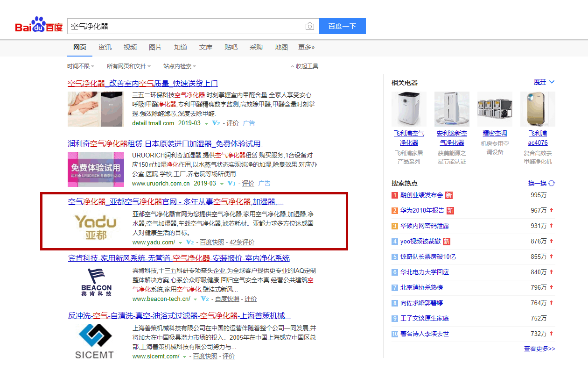The width and height of the screenshot is (588, 378).
Task: Click the 百度一下 search button
Action: (343, 26)
